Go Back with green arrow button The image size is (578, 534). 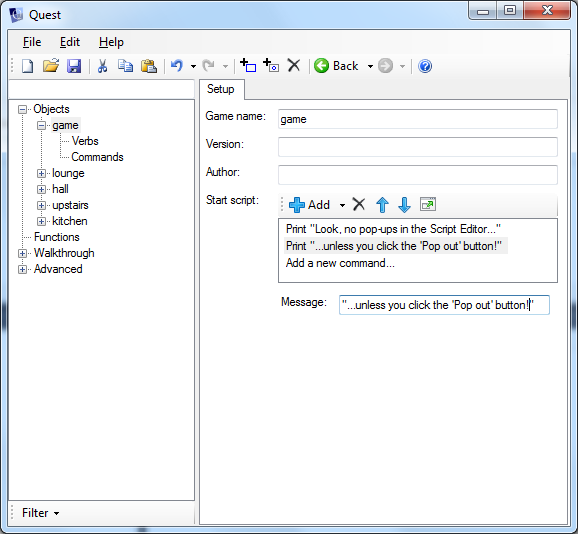(x=336, y=66)
